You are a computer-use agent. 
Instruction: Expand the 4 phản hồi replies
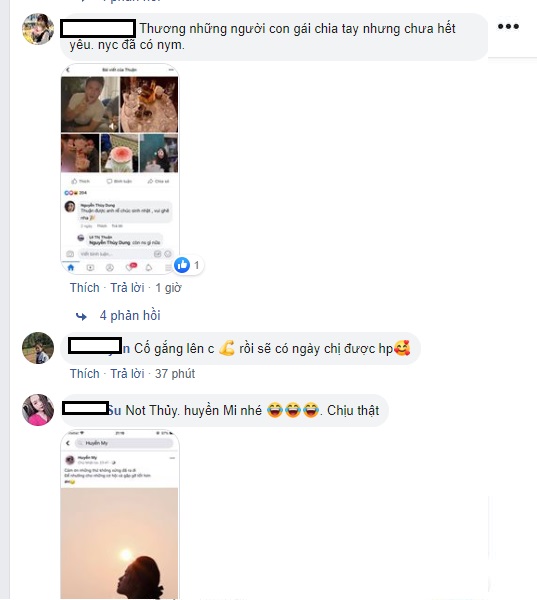tap(130, 316)
